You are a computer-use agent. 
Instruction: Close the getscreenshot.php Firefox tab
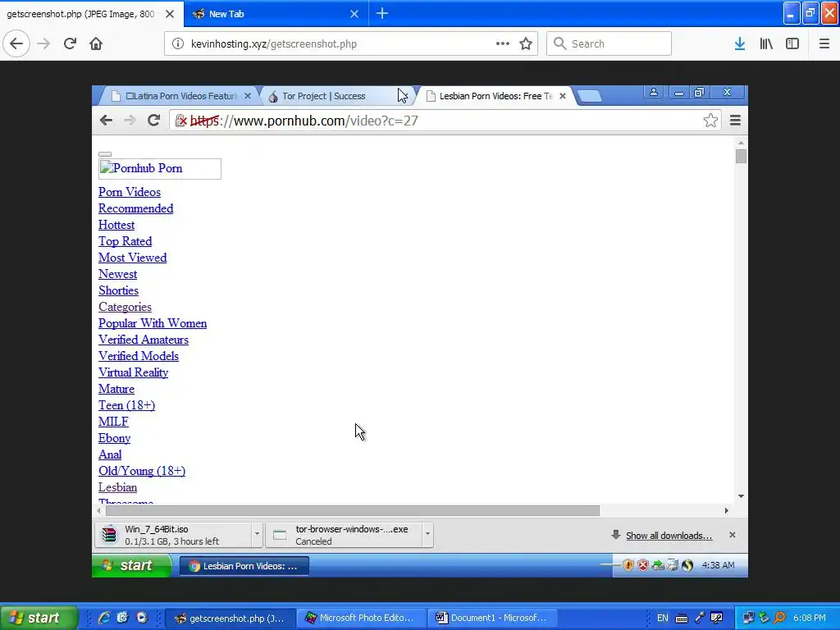(x=170, y=14)
